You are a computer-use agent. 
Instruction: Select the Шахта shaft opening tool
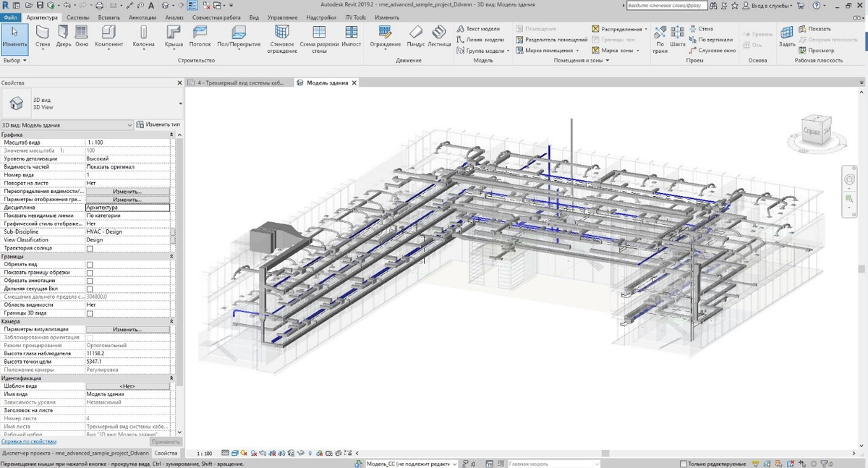(678, 36)
